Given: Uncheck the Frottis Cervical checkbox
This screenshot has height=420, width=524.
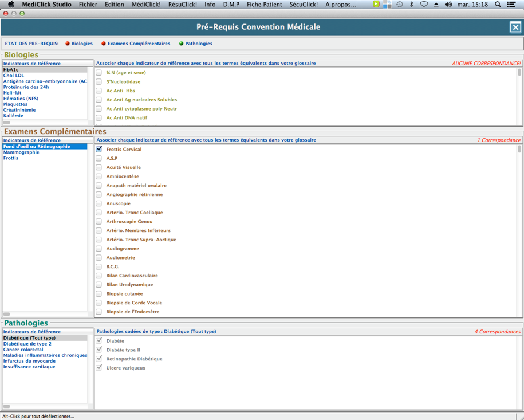Looking at the screenshot, I should click(99, 149).
